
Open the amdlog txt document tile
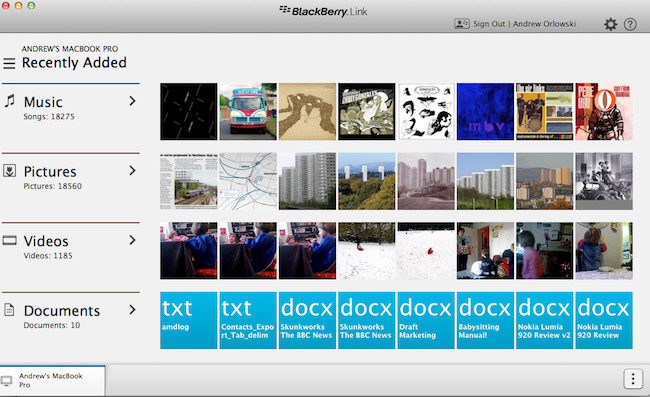[189, 320]
